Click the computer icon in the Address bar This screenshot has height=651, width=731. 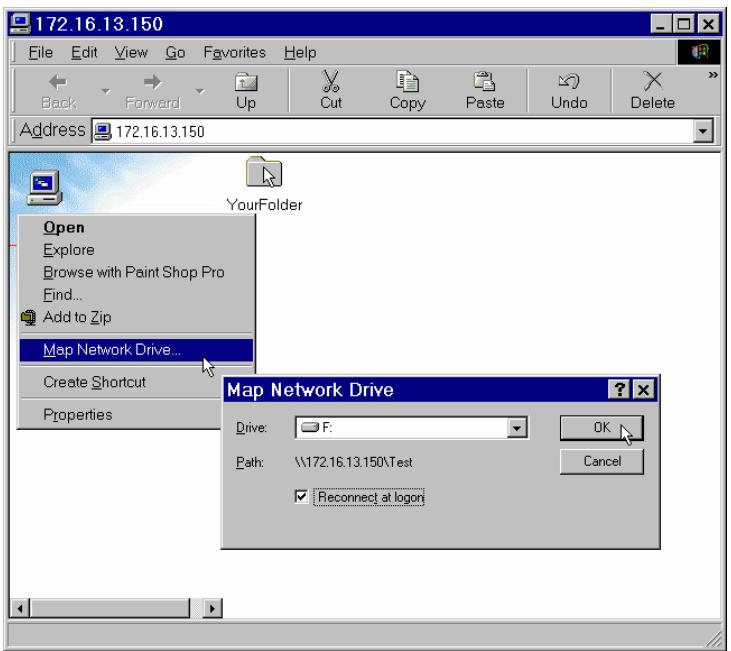pos(103,132)
